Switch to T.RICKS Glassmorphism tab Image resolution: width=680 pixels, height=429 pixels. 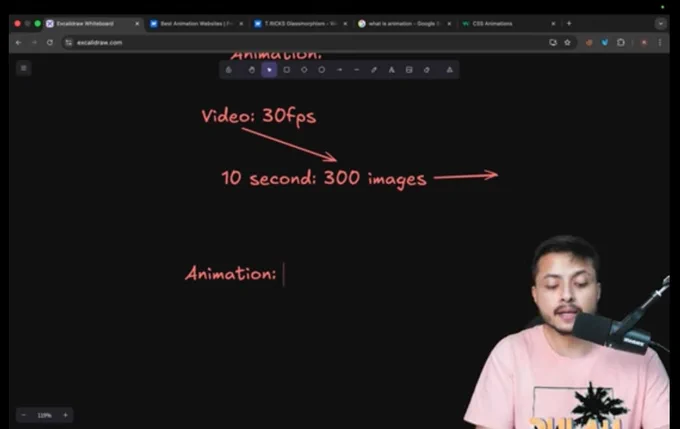tap(300, 23)
